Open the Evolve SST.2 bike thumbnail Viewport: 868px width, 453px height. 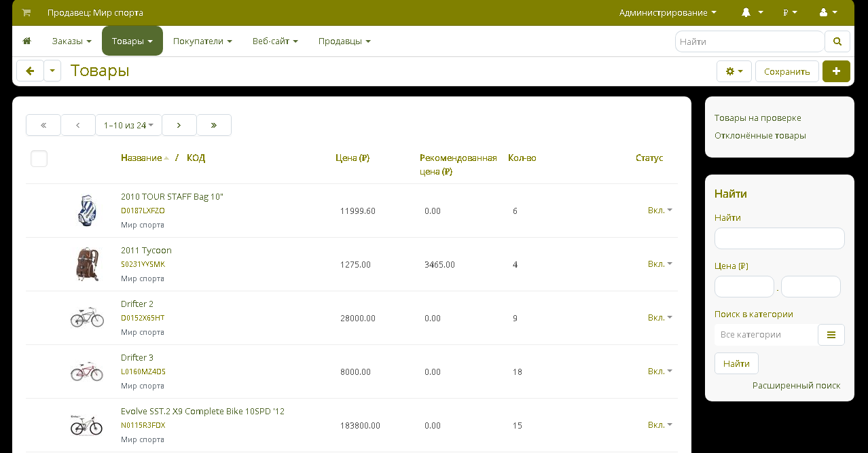pos(87,425)
